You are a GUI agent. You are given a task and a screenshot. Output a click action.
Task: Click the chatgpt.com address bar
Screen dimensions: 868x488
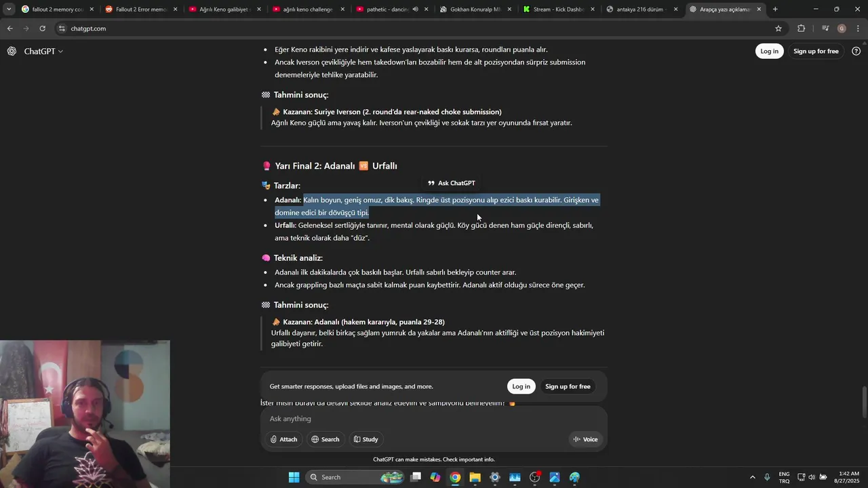point(420,28)
